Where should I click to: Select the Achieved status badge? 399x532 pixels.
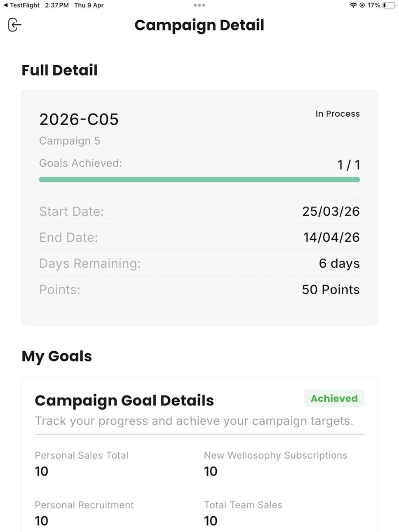334,398
